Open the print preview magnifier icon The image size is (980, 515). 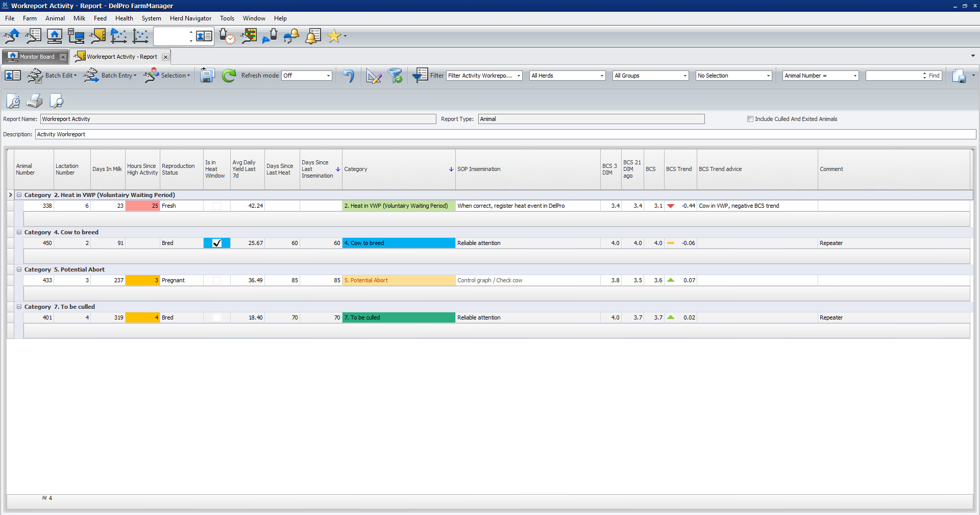(56, 101)
